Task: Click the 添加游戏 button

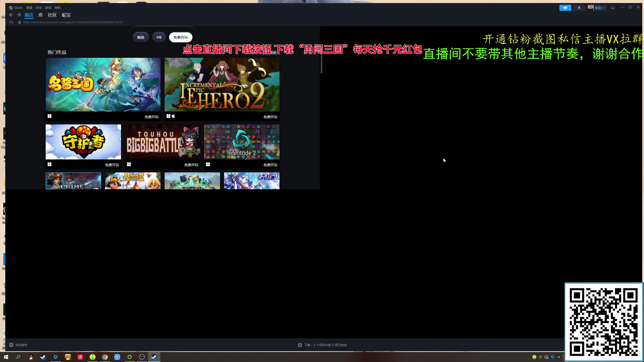Action: click(x=18, y=345)
